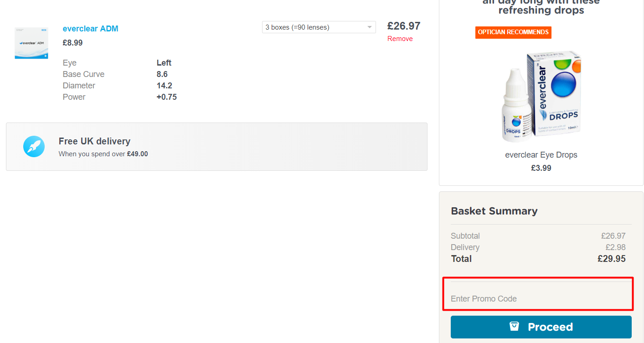Click the refreshing drops headline text

click(541, 10)
